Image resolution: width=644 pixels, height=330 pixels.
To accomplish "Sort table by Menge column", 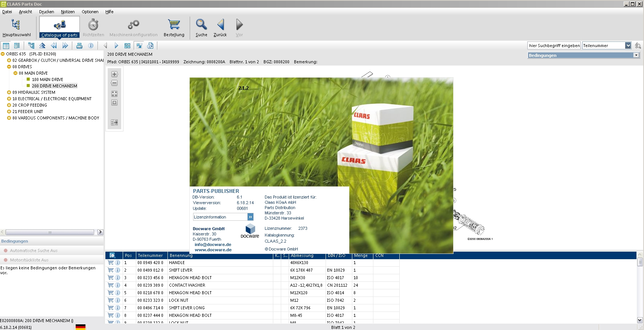I will (x=362, y=255).
